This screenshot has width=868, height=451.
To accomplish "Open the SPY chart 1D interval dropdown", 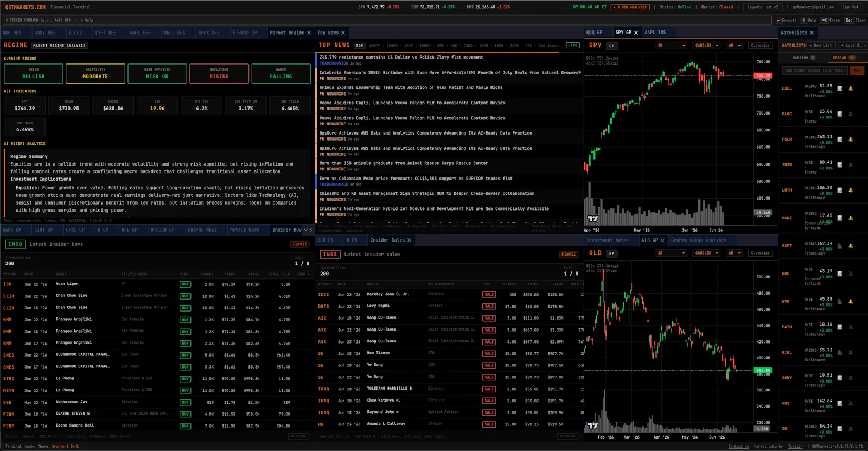I will coord(672,46).
